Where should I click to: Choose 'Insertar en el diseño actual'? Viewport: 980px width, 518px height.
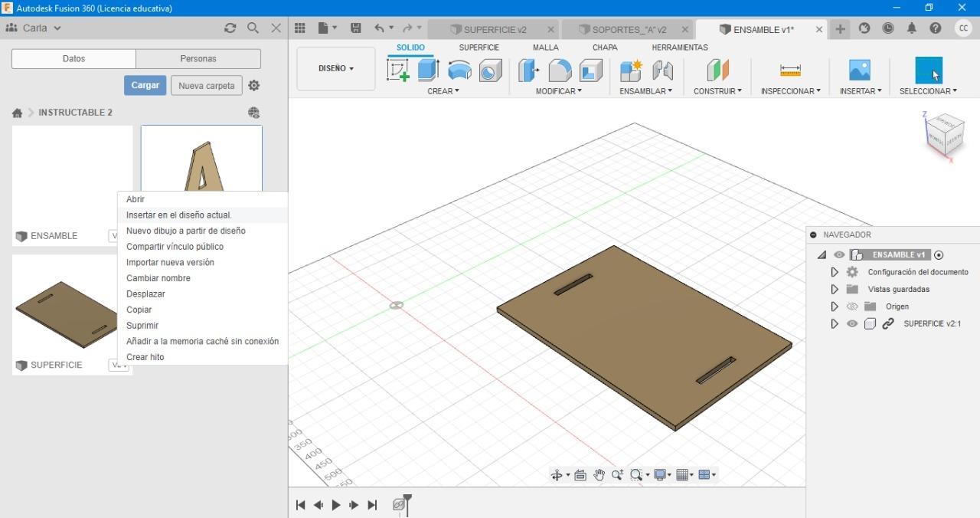179,215
